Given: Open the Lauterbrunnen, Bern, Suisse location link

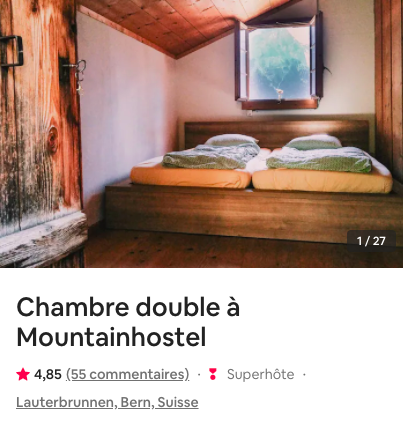Looking at the screenshot, I should click(x=107, y=402).
